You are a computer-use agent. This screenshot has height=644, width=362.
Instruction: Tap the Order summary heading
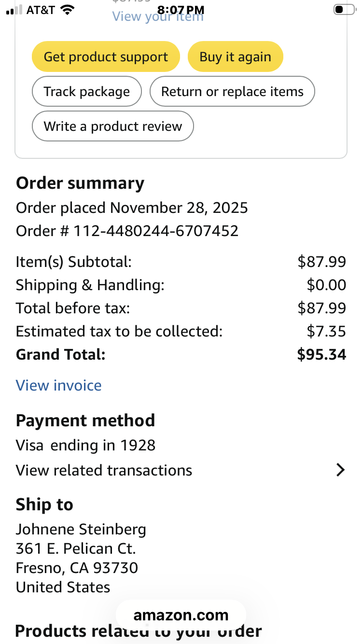pyautogui.click(x=80, y=183)
